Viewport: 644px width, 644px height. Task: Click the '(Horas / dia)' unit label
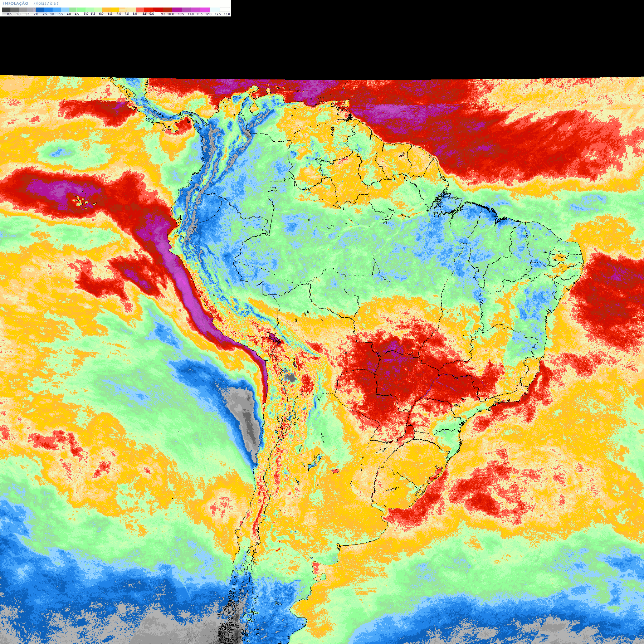[46, 3]
